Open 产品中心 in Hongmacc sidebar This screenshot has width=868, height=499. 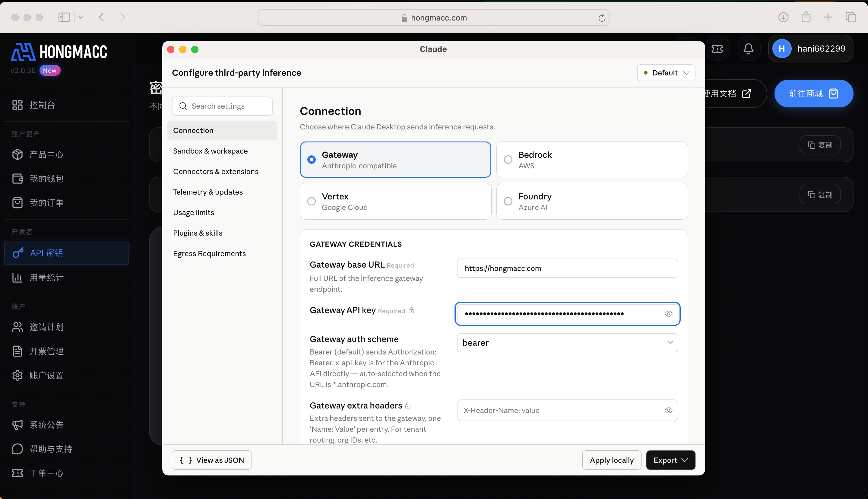(x=66, y=154)
